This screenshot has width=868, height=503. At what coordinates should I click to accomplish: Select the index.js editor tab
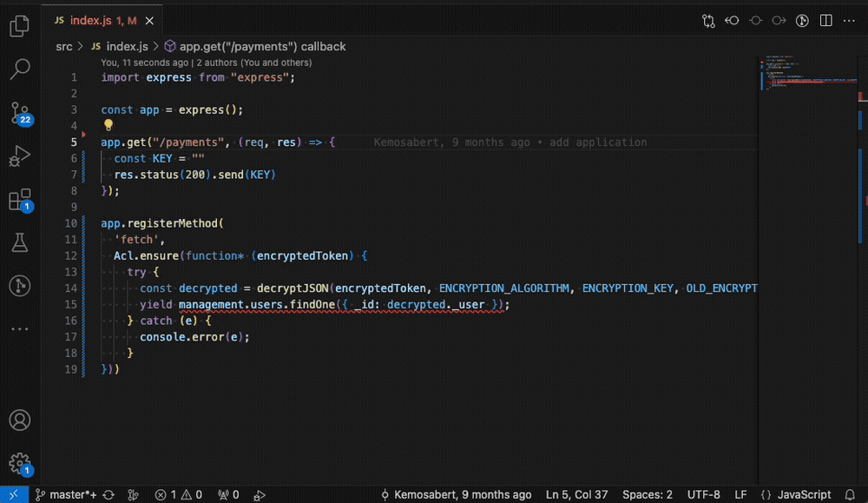(95, 20)
